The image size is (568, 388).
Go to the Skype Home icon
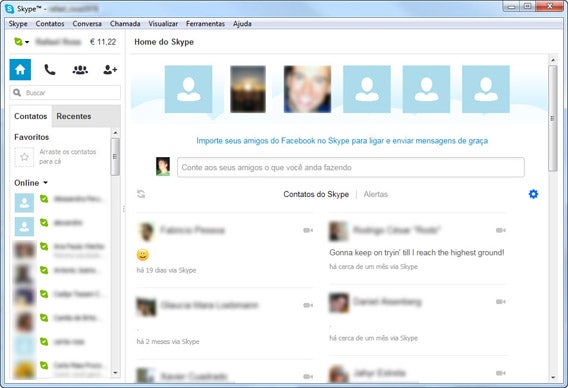click(20, 70)
